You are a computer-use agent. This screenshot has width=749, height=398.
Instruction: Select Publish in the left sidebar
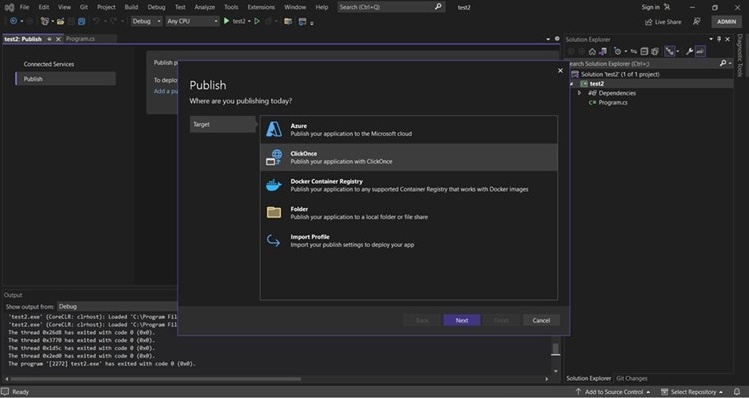(65, 79)
